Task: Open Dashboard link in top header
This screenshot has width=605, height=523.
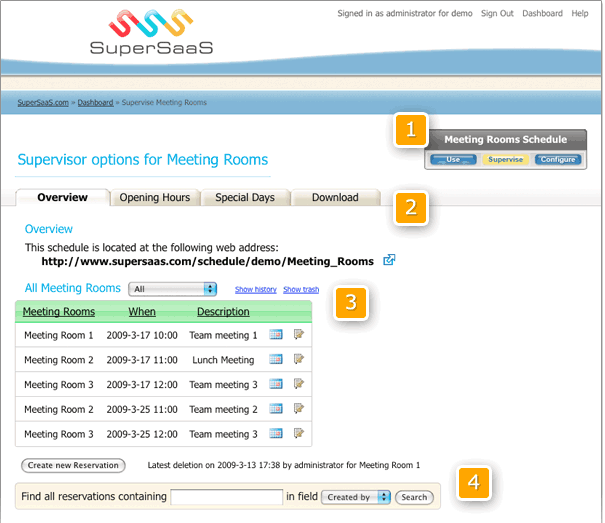Action: [542, 14]
